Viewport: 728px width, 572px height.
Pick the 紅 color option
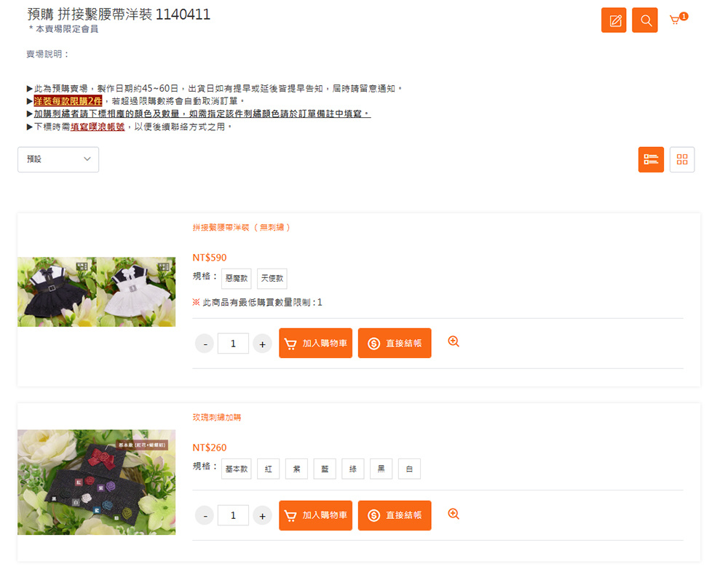(269, 469)
